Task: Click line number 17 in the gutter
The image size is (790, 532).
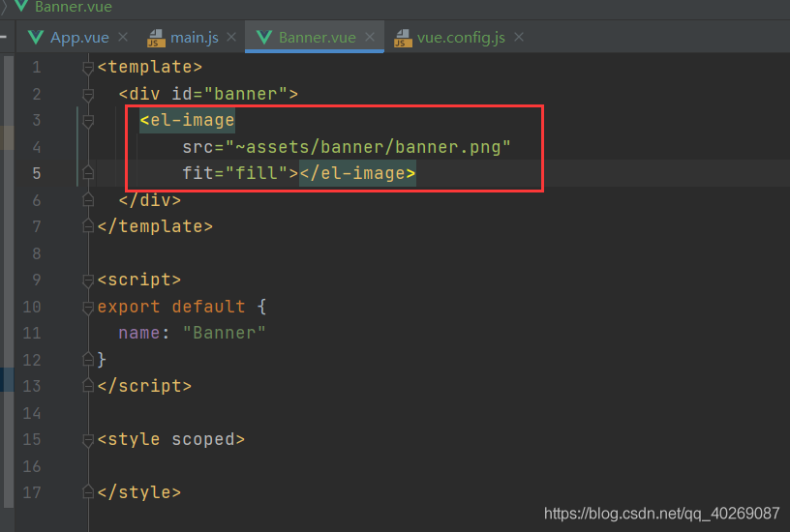Action: 31,492
